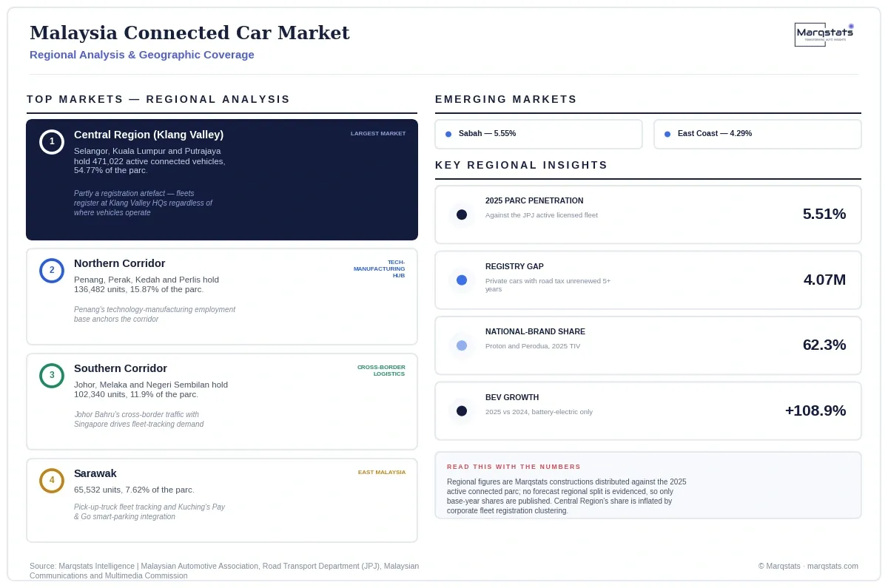Click the CROSS-BORDER LOGISTICS tag
The image size is (888, 588).
coord(381,371)
